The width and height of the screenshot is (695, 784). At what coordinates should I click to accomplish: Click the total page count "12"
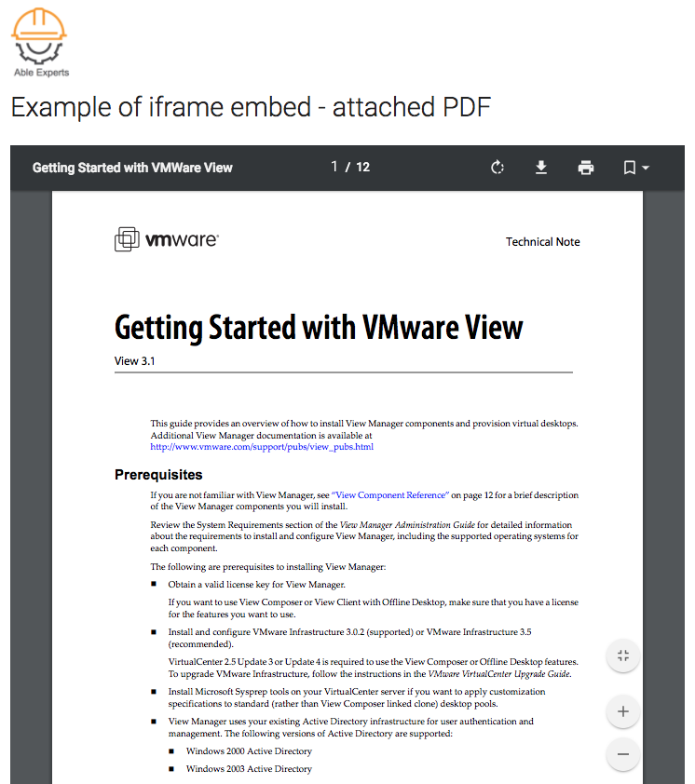[x=362, y=167]
